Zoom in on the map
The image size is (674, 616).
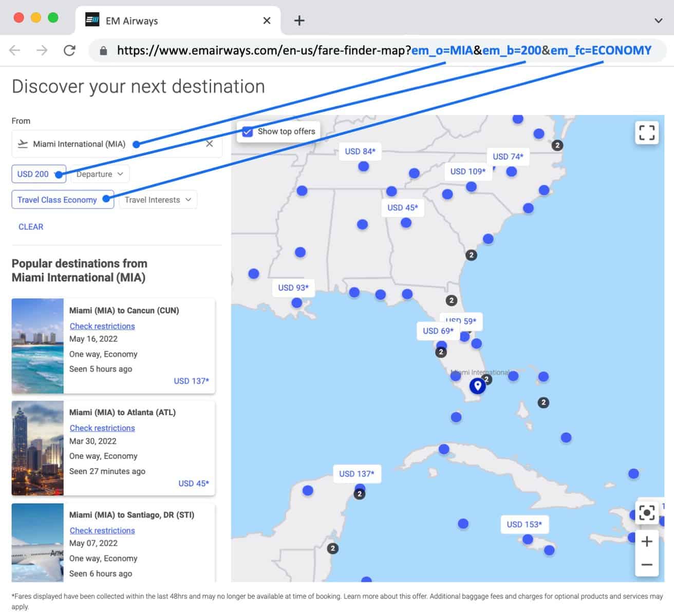pyautogui.click(x=647, y=542)
